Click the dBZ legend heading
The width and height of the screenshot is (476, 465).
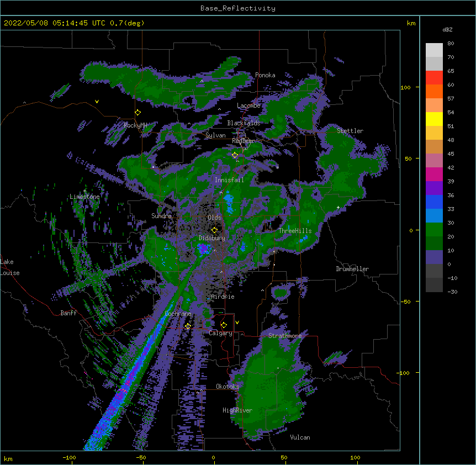(x=447, y=29)
